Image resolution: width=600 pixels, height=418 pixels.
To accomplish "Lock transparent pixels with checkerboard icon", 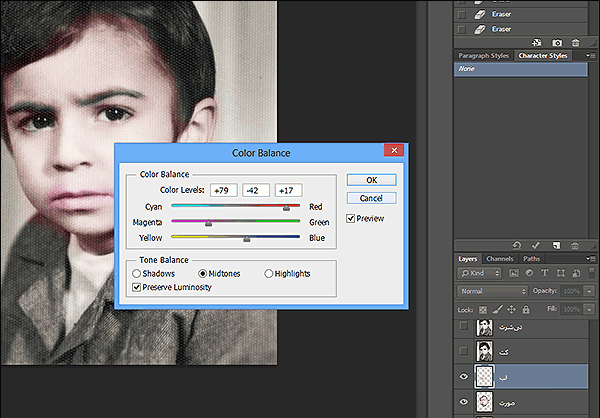I will coord(483,310).
